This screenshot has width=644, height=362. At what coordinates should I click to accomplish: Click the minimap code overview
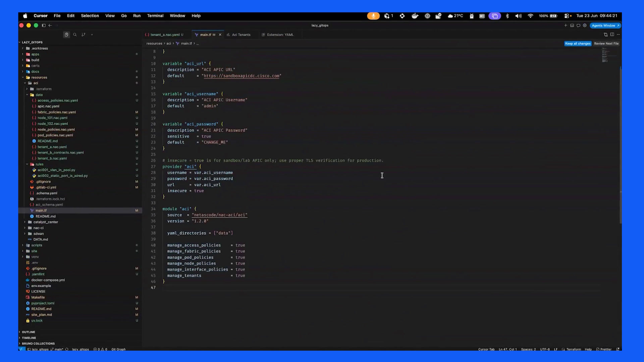pos(609,55)
